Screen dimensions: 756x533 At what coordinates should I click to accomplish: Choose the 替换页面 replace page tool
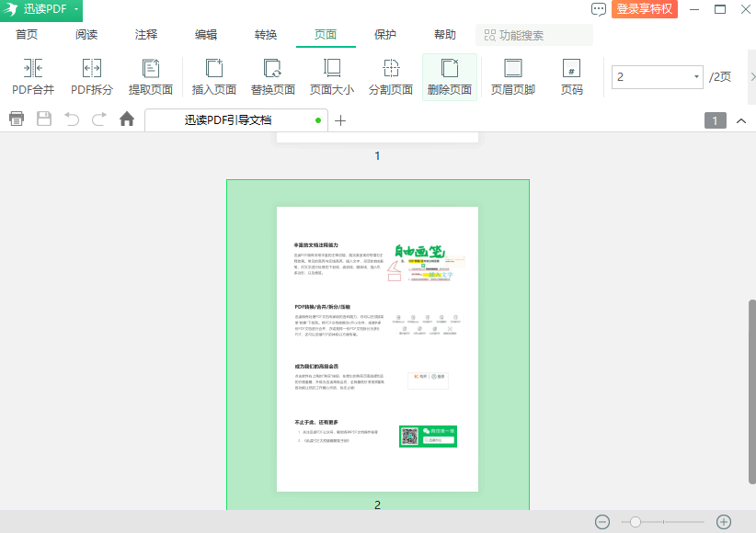[x=273, y=76]
